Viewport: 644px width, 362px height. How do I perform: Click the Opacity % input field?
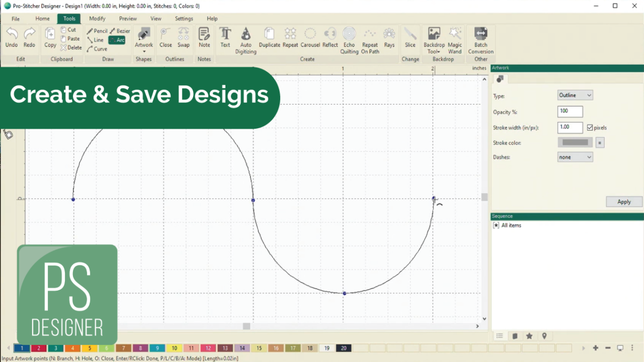569,112
